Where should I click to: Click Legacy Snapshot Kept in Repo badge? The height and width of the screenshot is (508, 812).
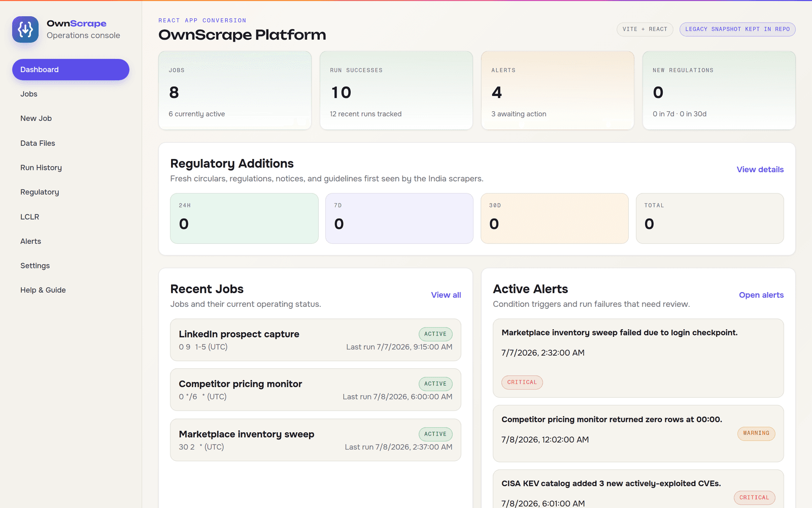click(737, 29)
